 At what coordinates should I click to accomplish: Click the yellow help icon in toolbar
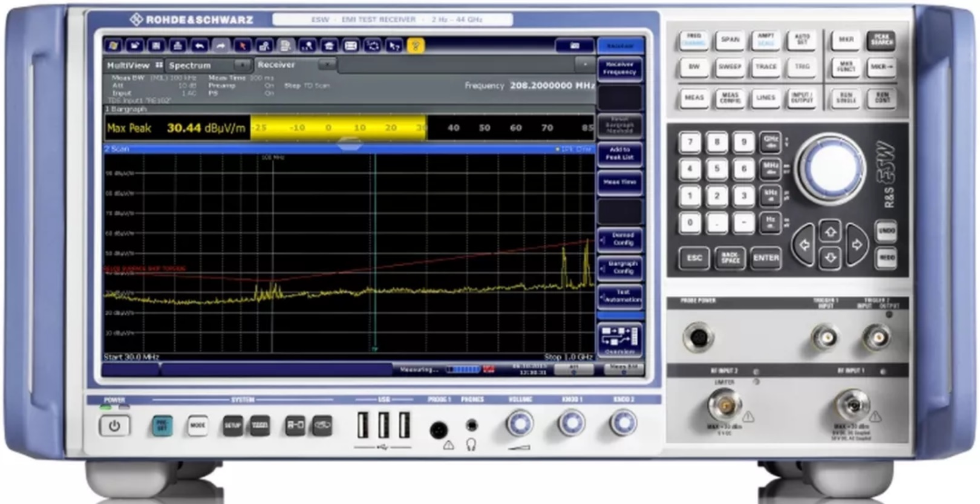click(416, 45)
